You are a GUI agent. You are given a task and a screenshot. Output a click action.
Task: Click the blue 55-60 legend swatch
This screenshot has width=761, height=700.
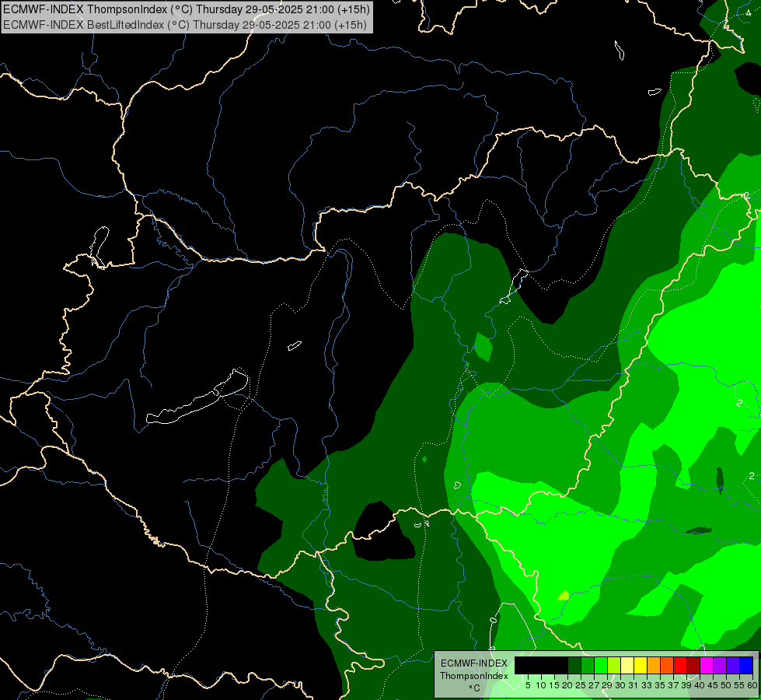(x=746, y=665)
